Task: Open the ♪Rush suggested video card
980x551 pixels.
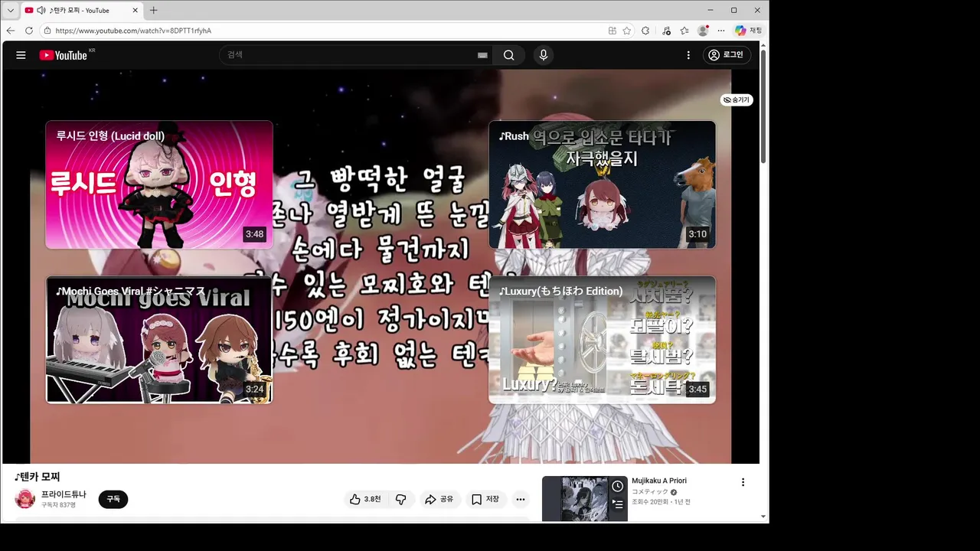Action: (603, 184)
